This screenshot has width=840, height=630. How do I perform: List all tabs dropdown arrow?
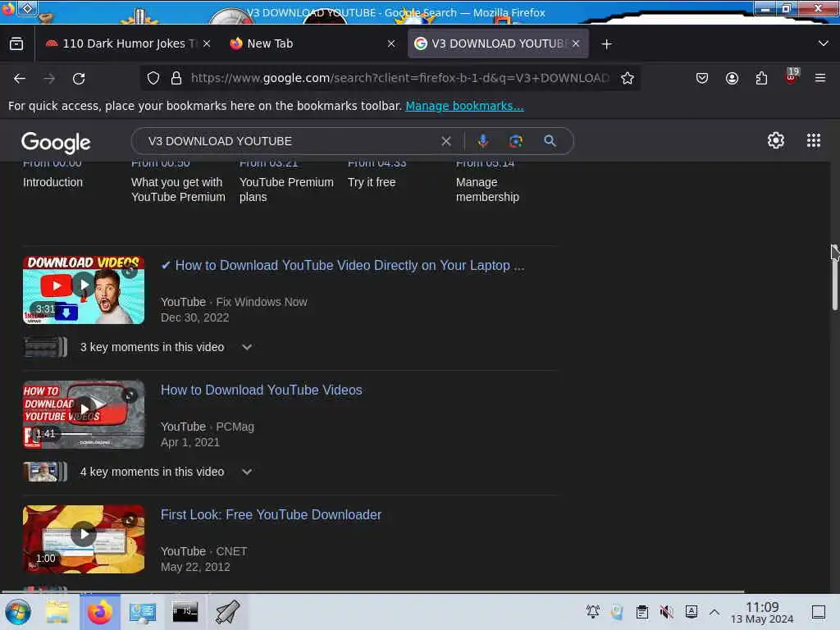[823, 44]
